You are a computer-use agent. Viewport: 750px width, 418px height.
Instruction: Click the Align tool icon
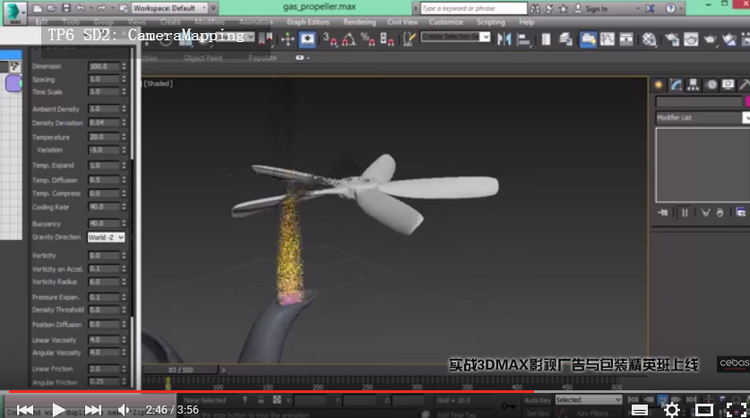(x=523, y=39)
